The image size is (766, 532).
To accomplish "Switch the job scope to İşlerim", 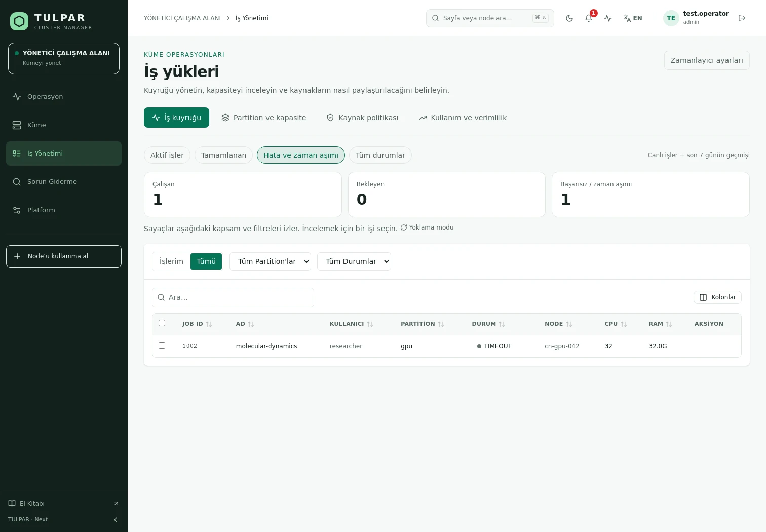I will 171,261.
